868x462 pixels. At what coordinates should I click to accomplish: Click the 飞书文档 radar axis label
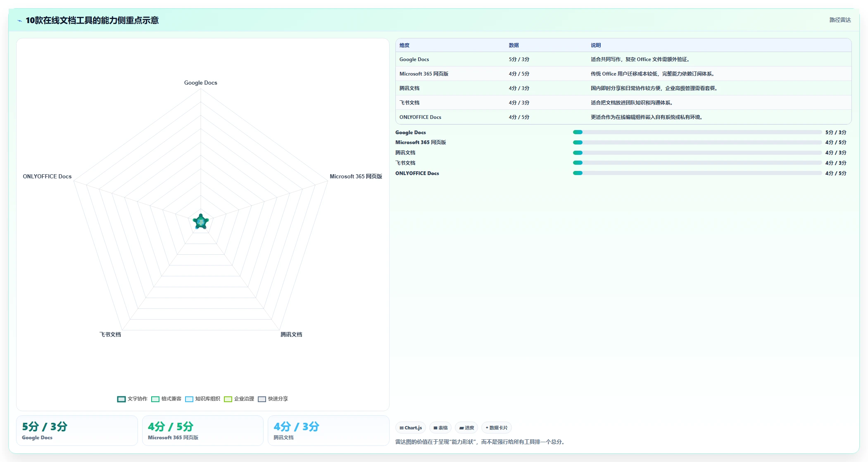click(x=110, y=334)
